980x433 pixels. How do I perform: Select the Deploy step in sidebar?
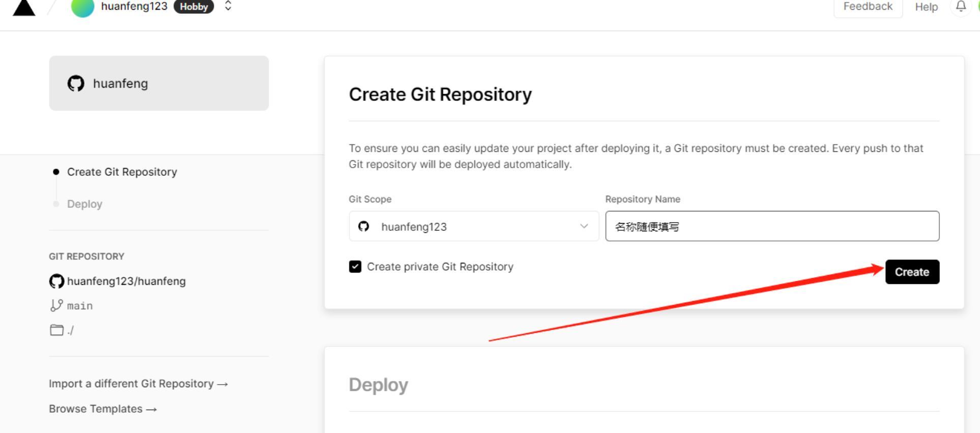[x=84, y=204]
